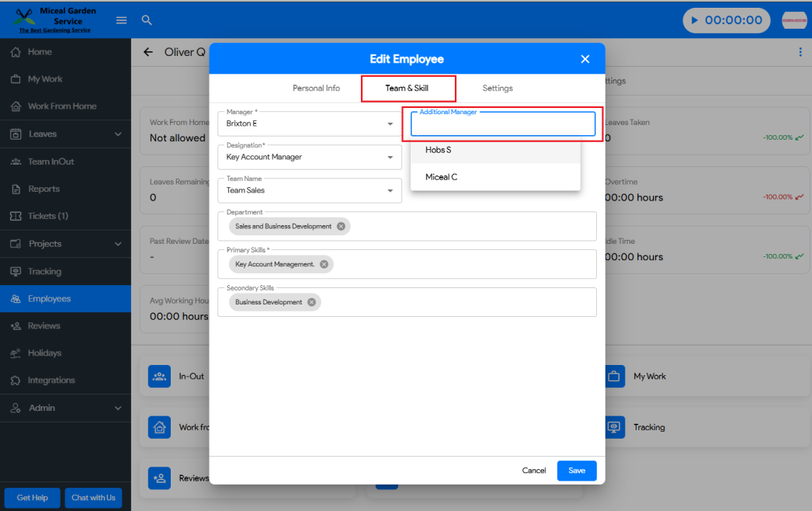Focus the Additional Manager input field
The width and height of the screenshot is (812, 511).
(x=502, y=126)
